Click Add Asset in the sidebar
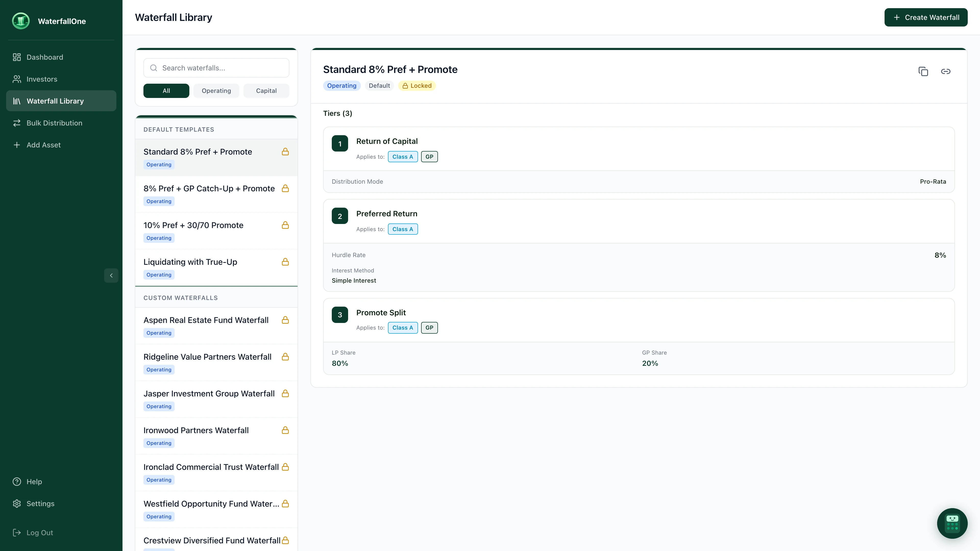 pos(43,145)
